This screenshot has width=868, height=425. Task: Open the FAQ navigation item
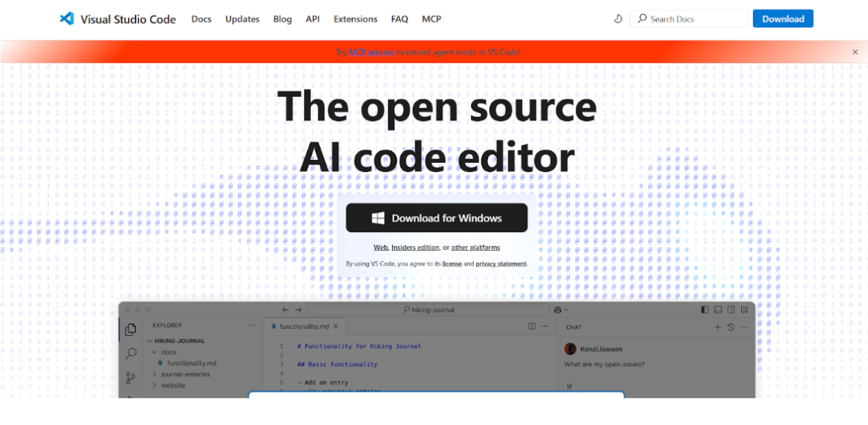399,19
